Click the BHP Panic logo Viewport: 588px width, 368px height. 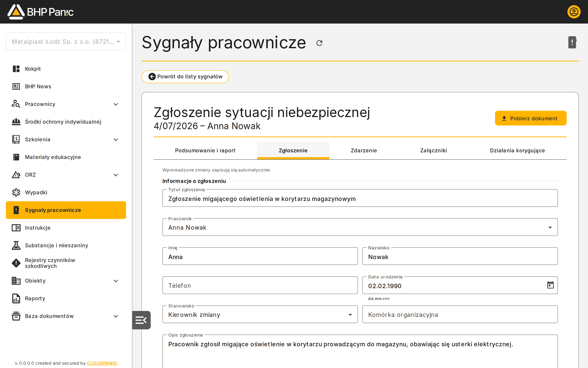click(x=40, y=12)
